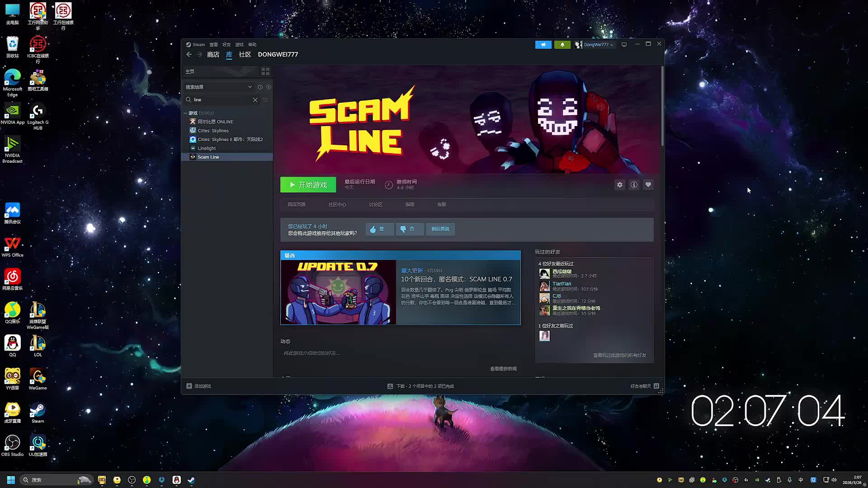Add Scam Line to favorites heart

click(x=648, y=184)
